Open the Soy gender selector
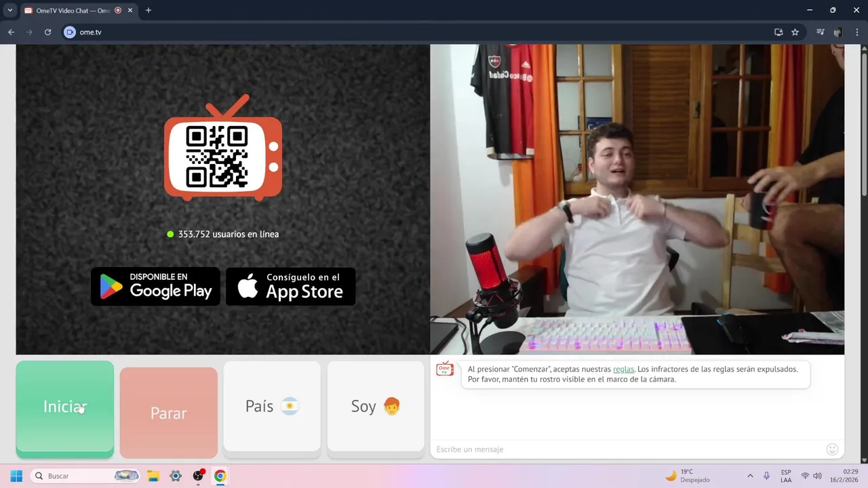The width and height of the screenshot is (868, 488). point(376,407)
